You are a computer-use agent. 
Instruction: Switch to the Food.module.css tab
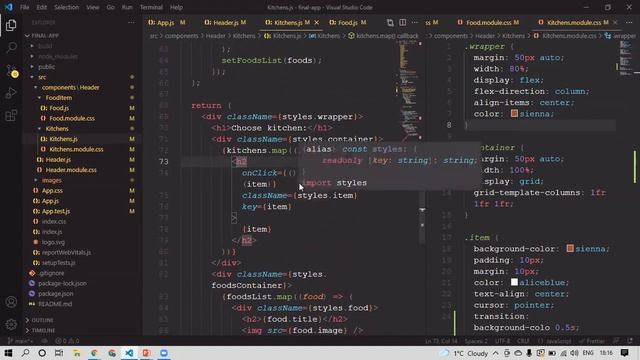click(x=488, y=22)
